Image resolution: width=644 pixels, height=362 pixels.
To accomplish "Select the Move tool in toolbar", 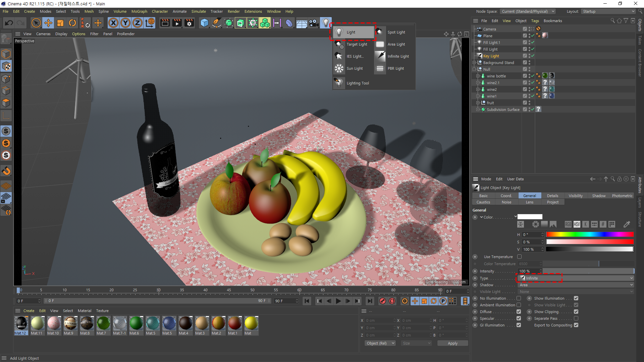I will [48, 23].
